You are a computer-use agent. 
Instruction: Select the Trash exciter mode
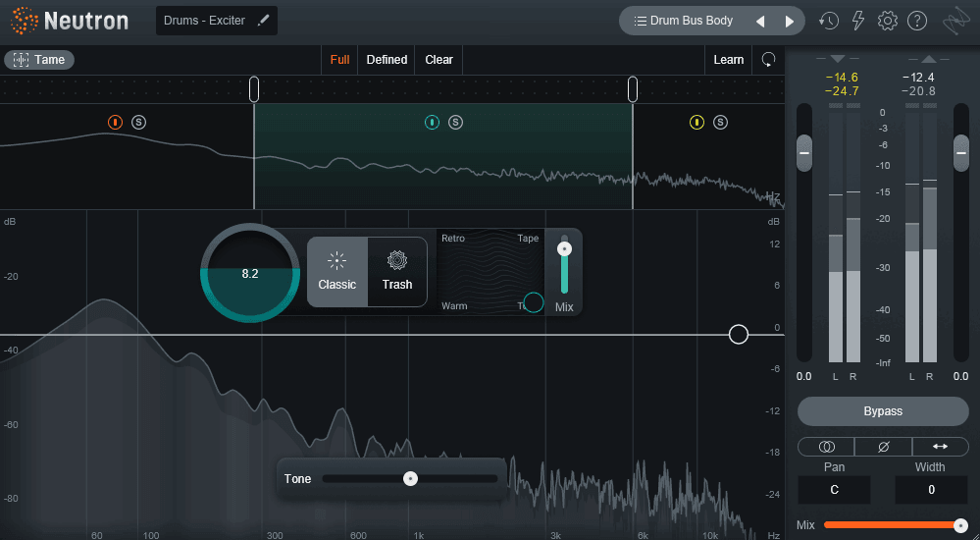click(x=397, y=272)
